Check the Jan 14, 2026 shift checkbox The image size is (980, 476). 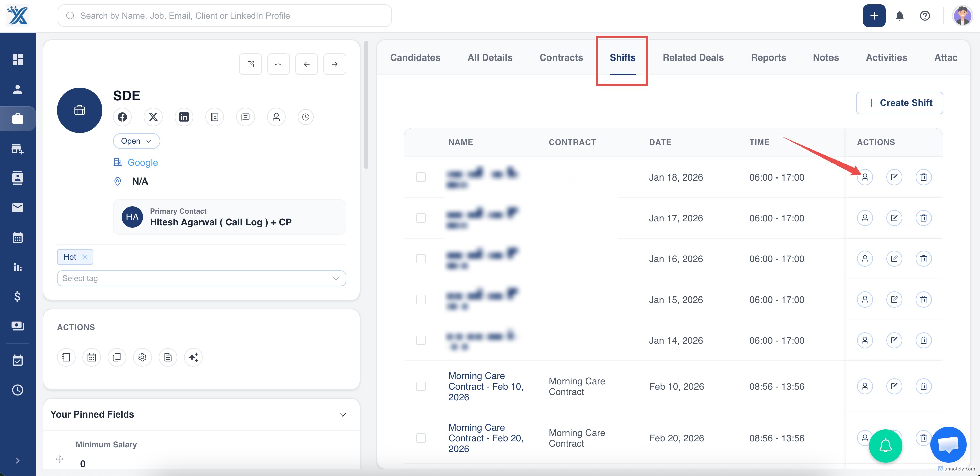click(421, 340)
